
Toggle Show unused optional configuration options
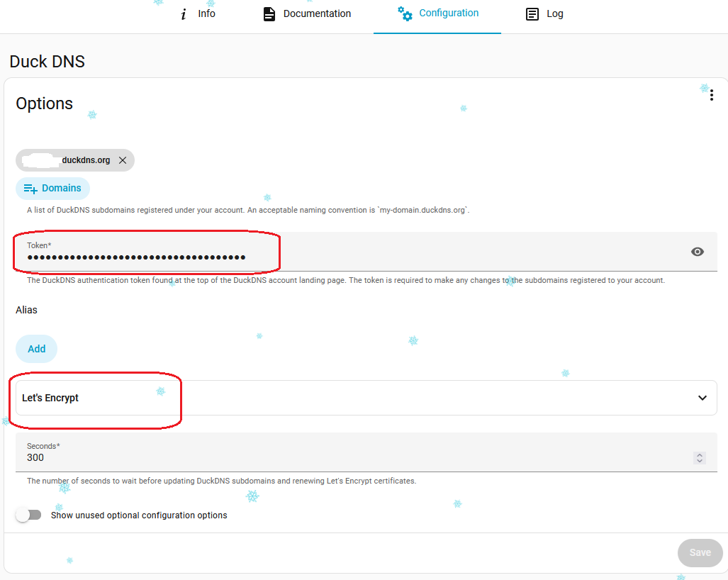[29, 515]
